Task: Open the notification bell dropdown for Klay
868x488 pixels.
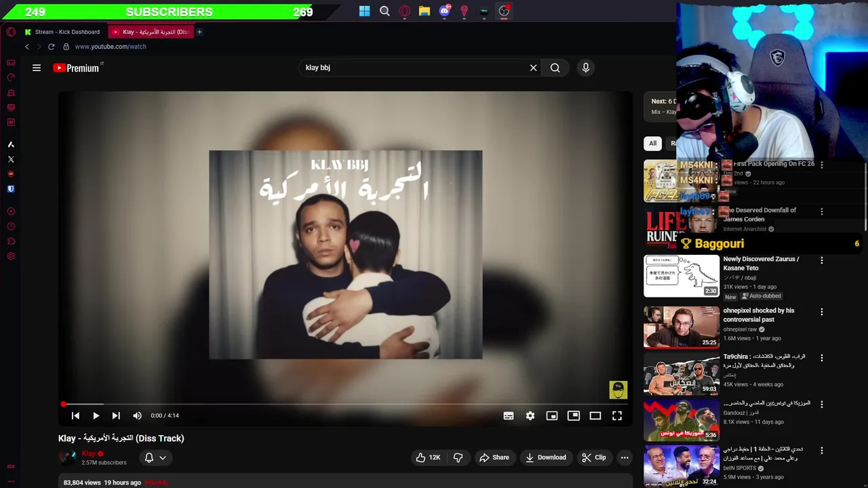Action: pos(155,457)
